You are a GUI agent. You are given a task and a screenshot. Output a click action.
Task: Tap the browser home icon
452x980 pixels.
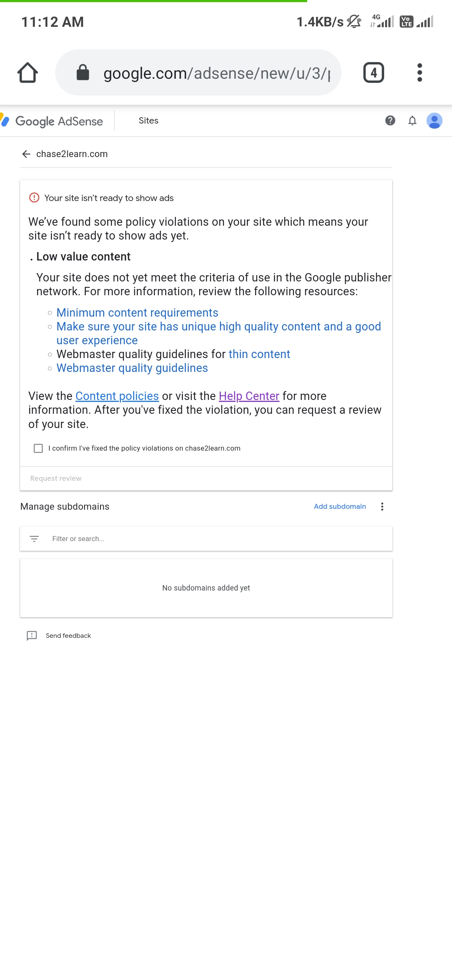[28, 73]
